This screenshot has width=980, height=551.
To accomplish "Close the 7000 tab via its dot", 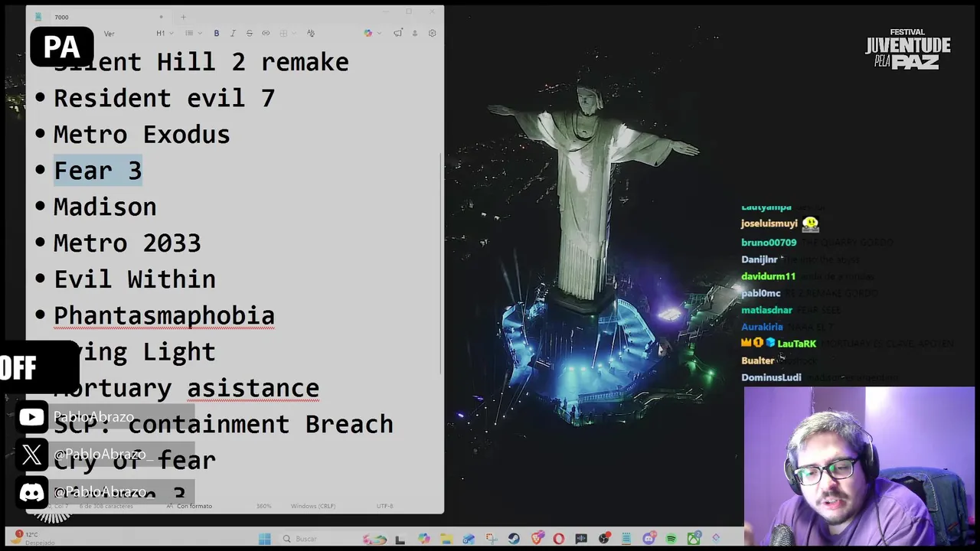I will [161, 17].
